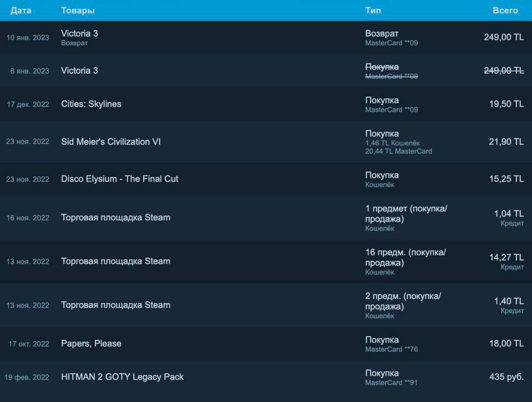Open the Victoria 3 refund entry with "Возврат" subtitle

coord(79,34)
